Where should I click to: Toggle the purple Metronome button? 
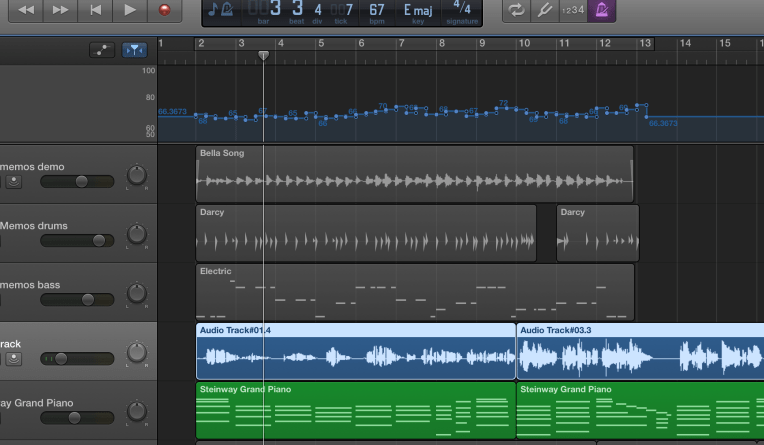603,10
